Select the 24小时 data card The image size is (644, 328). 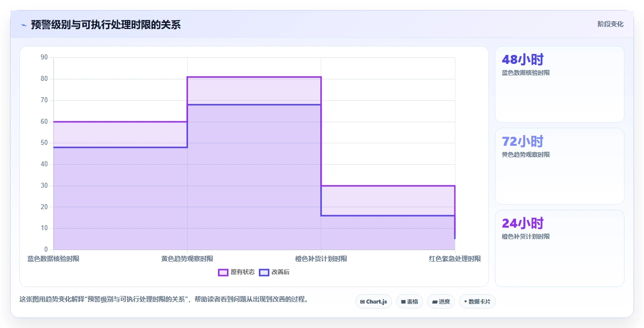coord(559,248)
